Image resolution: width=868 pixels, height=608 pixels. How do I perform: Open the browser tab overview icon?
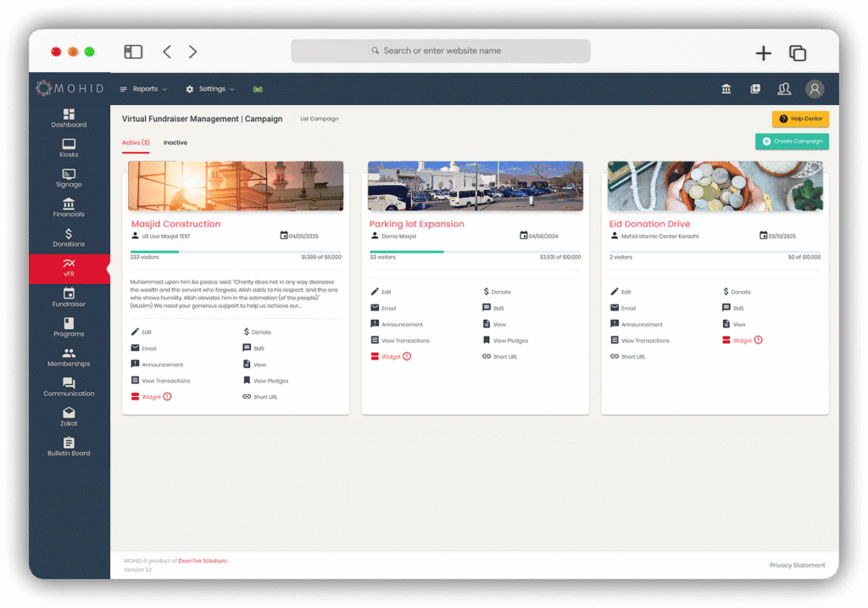tap(797, 53)
